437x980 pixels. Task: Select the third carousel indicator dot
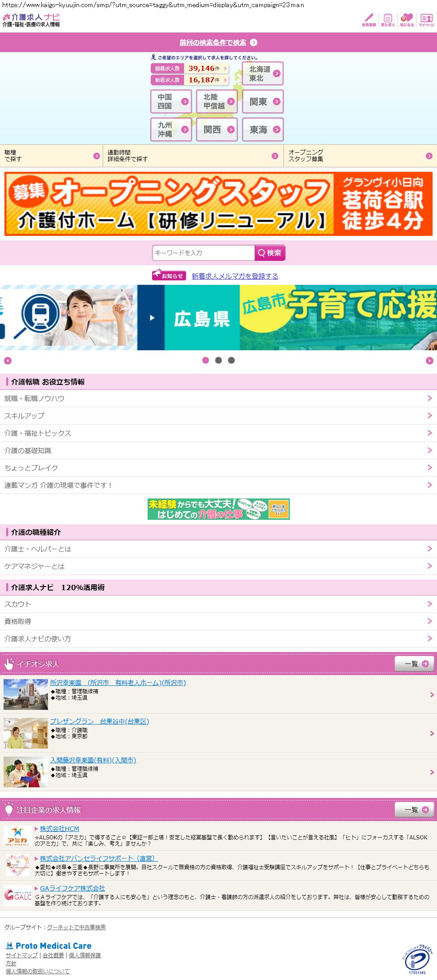tap(231, 360)
